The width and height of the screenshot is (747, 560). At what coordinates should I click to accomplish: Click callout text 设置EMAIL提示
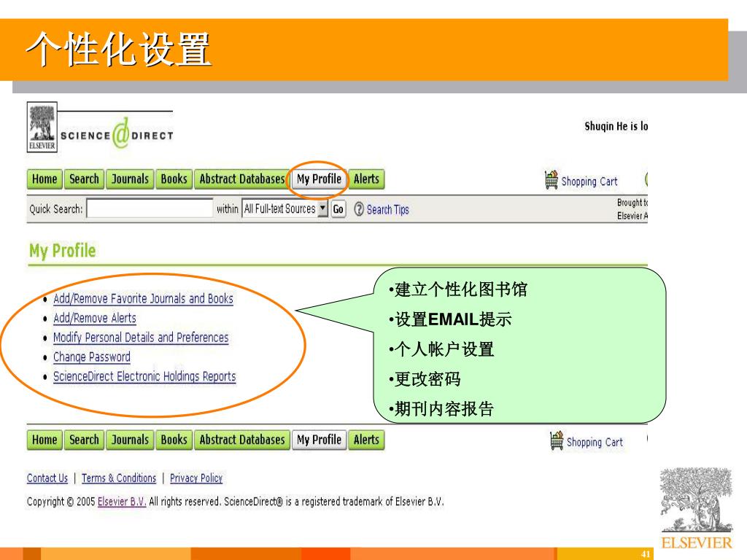[x=453, y=319]
